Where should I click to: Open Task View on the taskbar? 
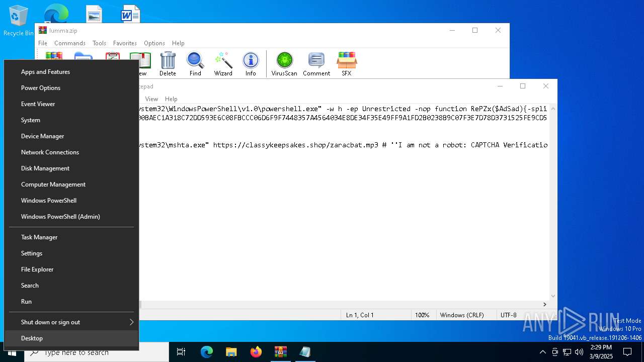[181, 352]
